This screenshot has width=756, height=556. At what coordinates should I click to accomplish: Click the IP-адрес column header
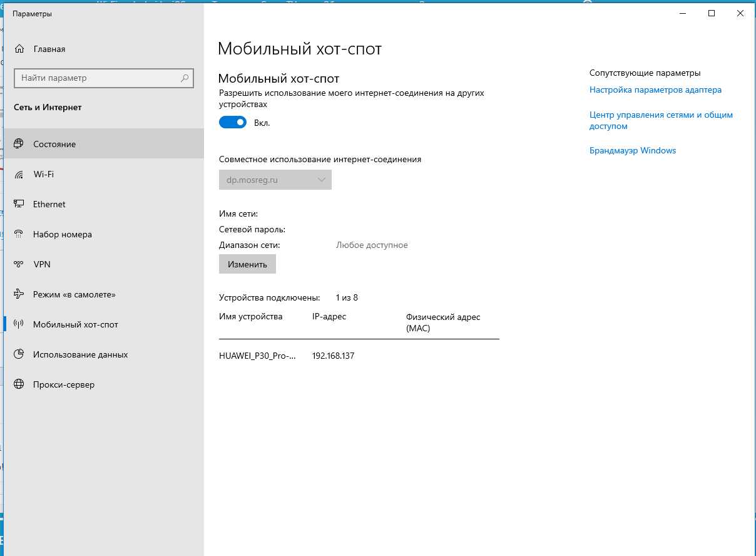point(329,317)
